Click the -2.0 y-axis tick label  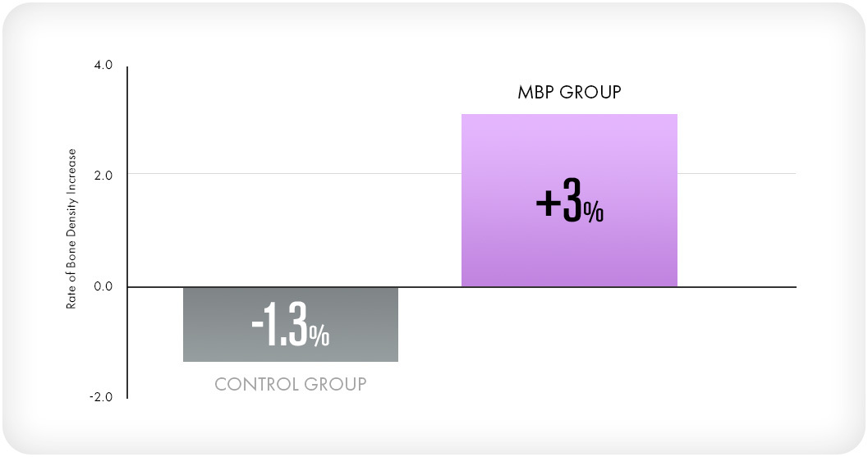pyautogui.click(x=103, y=397)
